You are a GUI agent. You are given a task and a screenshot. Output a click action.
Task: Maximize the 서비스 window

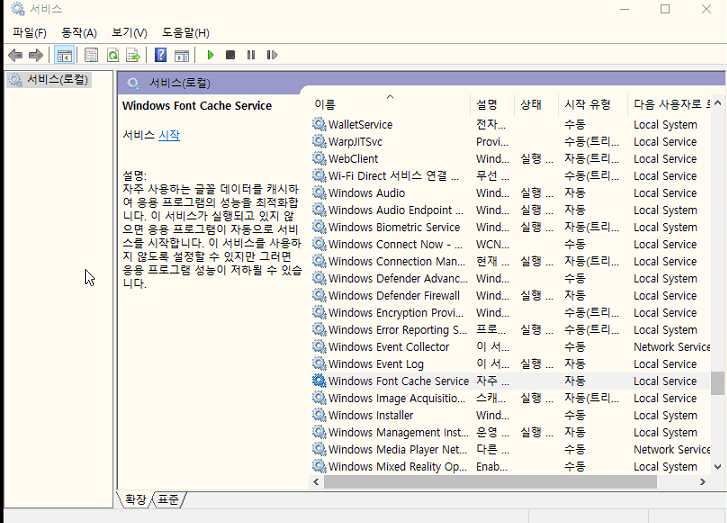click(665, 9)
